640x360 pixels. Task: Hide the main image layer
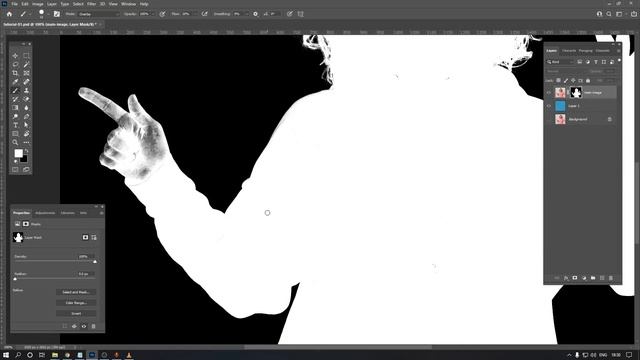[x=549, y=93]
